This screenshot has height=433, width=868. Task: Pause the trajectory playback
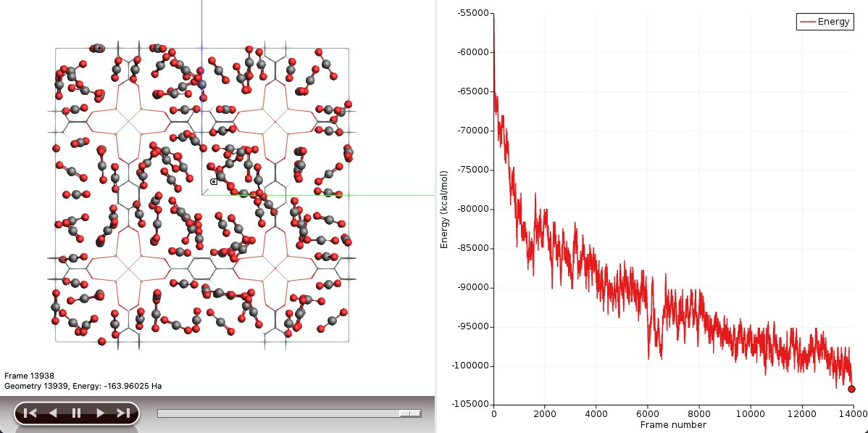pyautogui.click(x=76, y=413)
